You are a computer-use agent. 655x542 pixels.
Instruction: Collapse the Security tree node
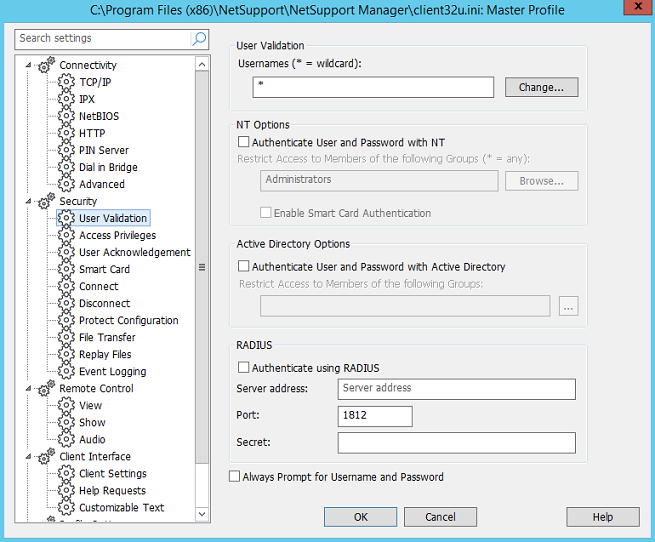28,201
